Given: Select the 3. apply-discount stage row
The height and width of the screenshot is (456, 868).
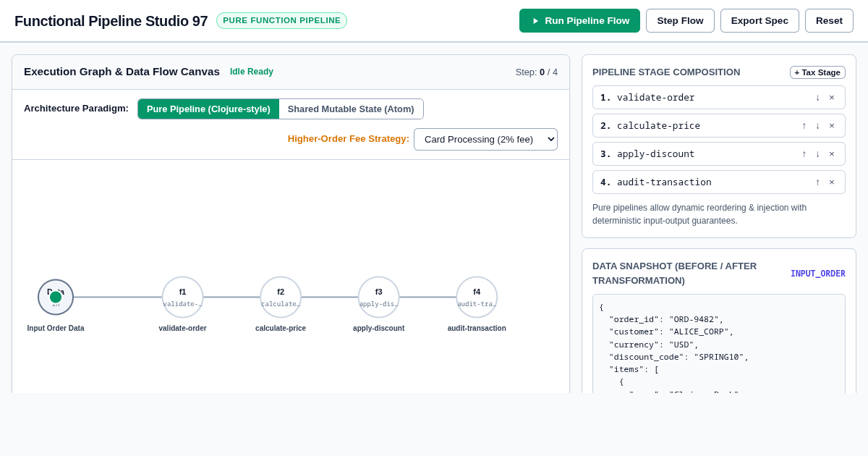Looking at the screenshot, I should point(719,154).
